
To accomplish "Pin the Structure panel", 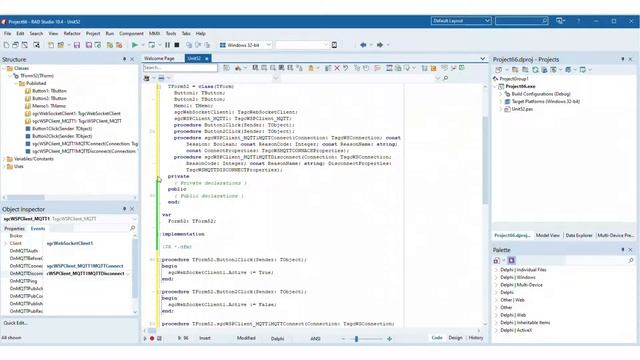I will [124, 59].
